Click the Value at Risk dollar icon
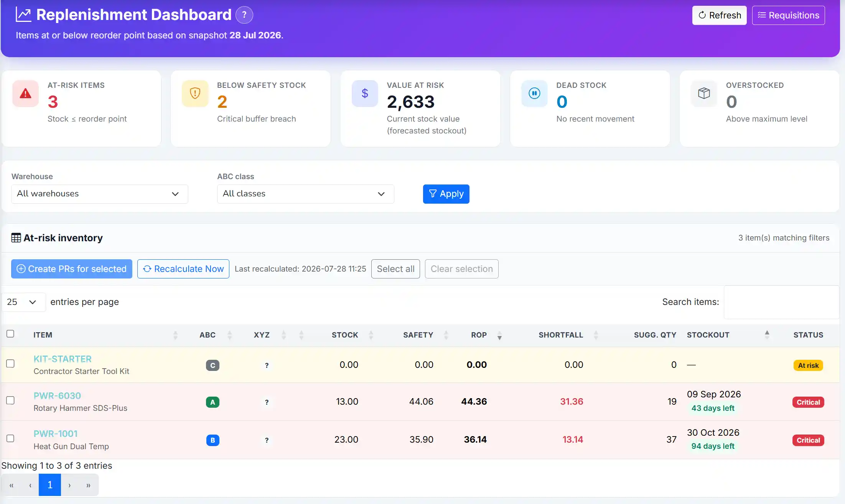This screenshot has width=845, height=504. pos(365,93)
